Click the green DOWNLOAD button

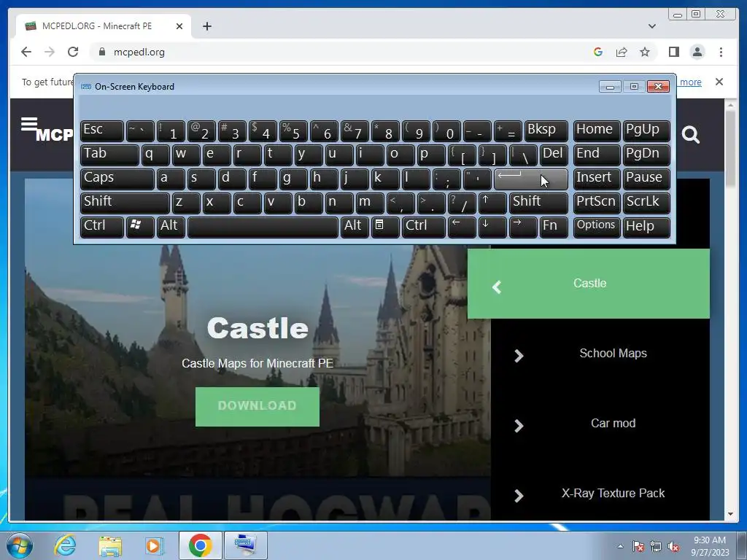pos(258,406)
